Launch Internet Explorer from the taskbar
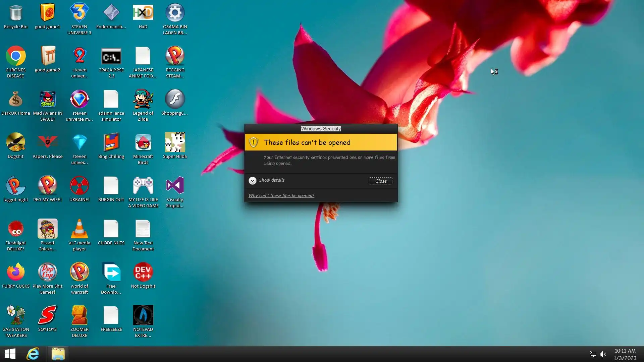 point(33,354)
